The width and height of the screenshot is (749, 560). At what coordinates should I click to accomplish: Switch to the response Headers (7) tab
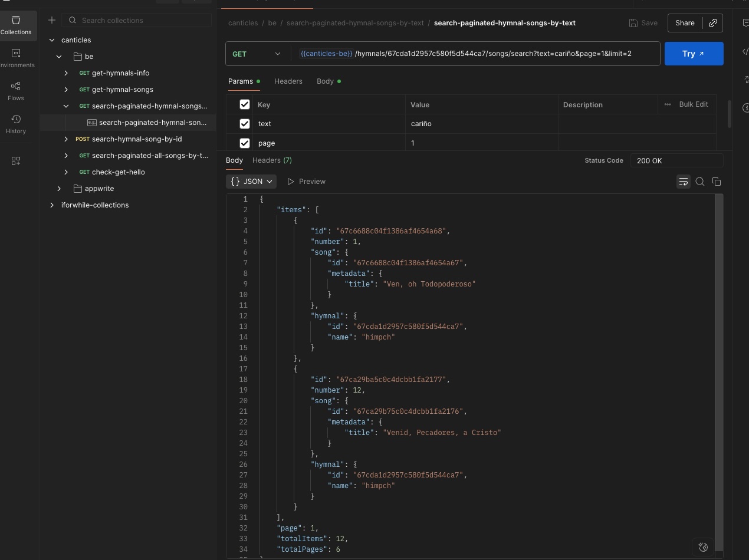272,160
